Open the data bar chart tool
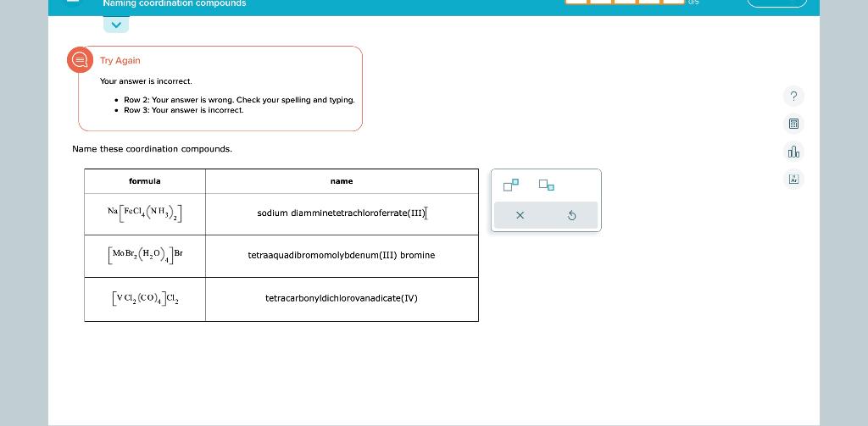 793,152
